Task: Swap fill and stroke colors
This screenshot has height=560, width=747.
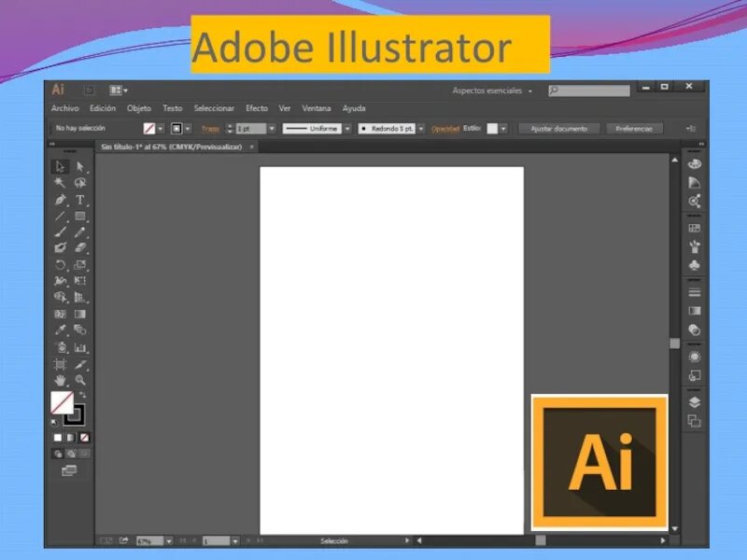Action: [x=82, y=395]
